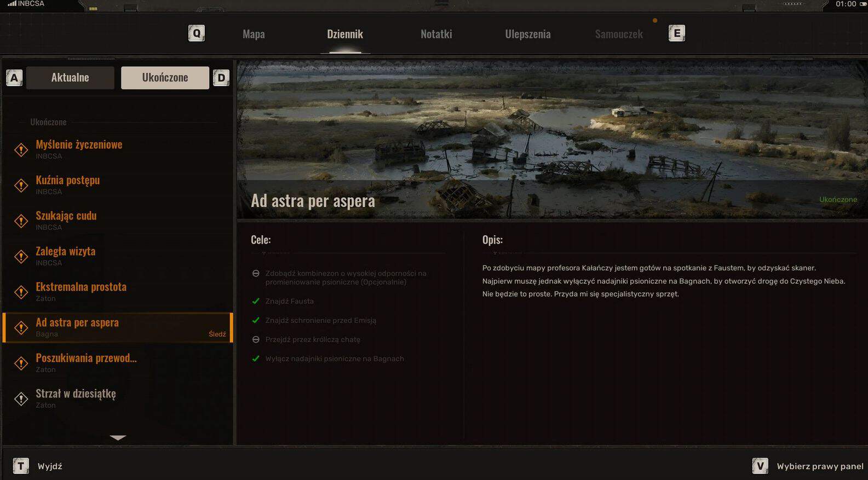Select the diamond icon next to Szukając cudu
868x480 pixels.
pyautogui.click(x=21, y=221)
